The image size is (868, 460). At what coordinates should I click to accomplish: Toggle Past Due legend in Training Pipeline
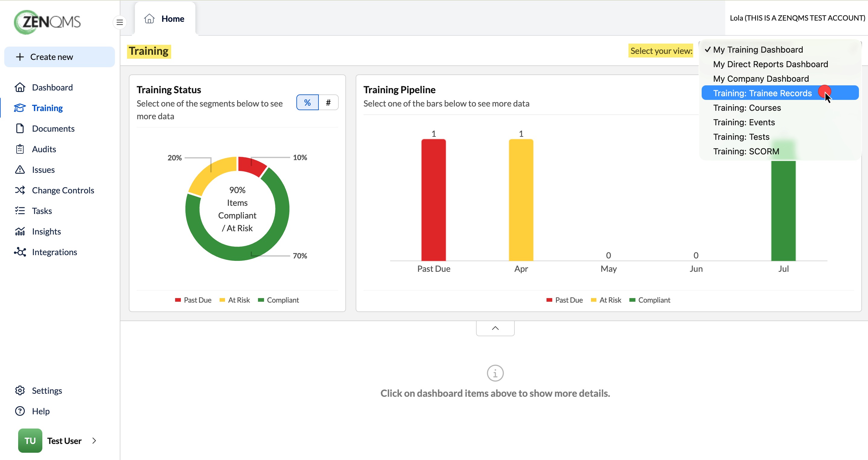tap(564, 300)
